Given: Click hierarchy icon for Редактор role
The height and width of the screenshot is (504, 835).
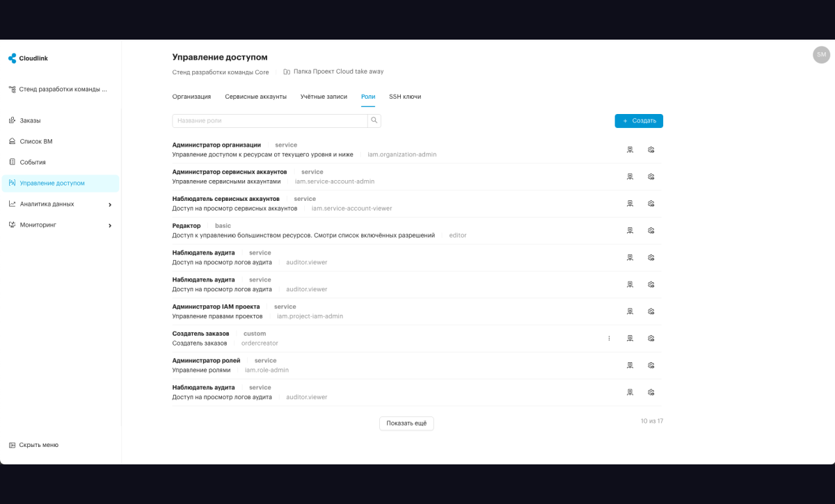Looking at the screenshot, I should [630, 230].
